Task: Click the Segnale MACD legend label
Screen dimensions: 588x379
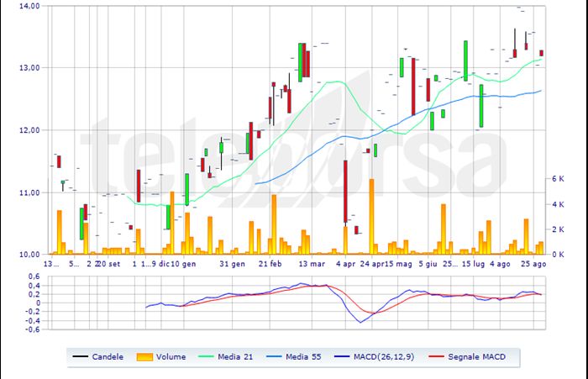Action: (476, 357)
